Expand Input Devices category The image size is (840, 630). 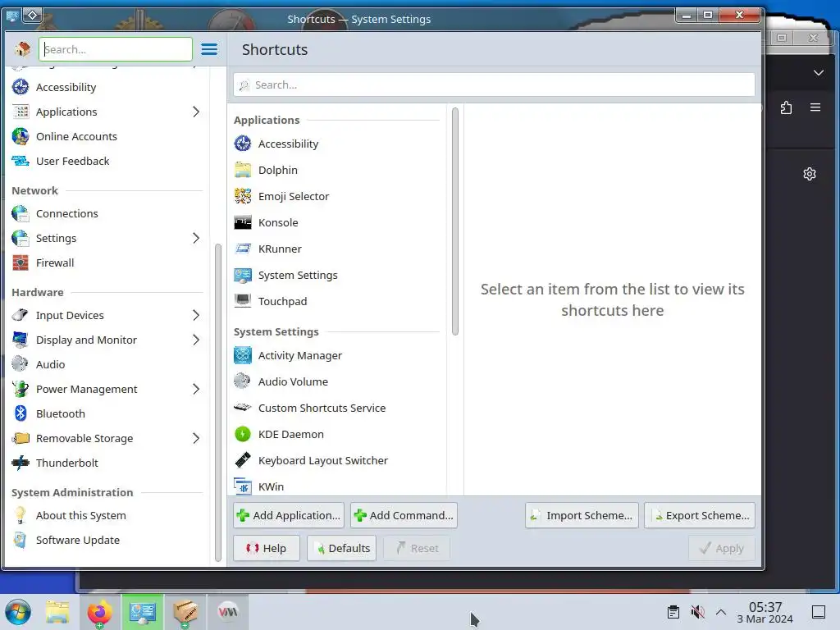pyautogui.click(x=196, y=315)
